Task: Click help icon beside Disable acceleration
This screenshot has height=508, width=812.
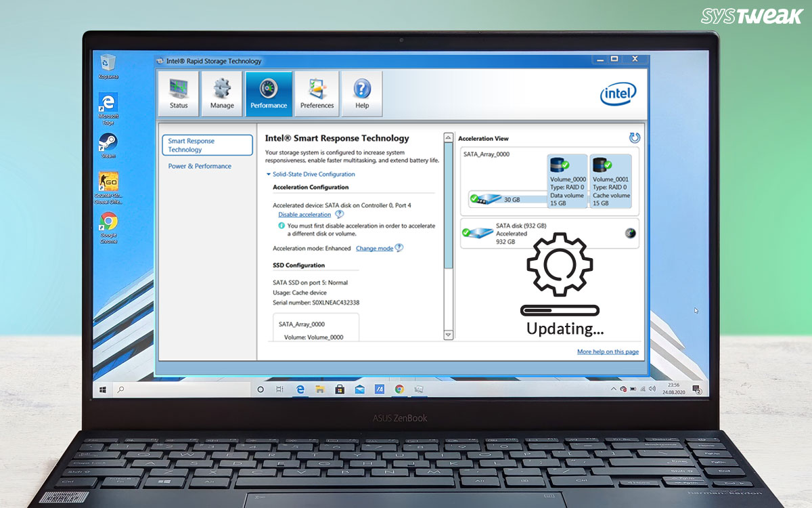Action: (340, 214)
